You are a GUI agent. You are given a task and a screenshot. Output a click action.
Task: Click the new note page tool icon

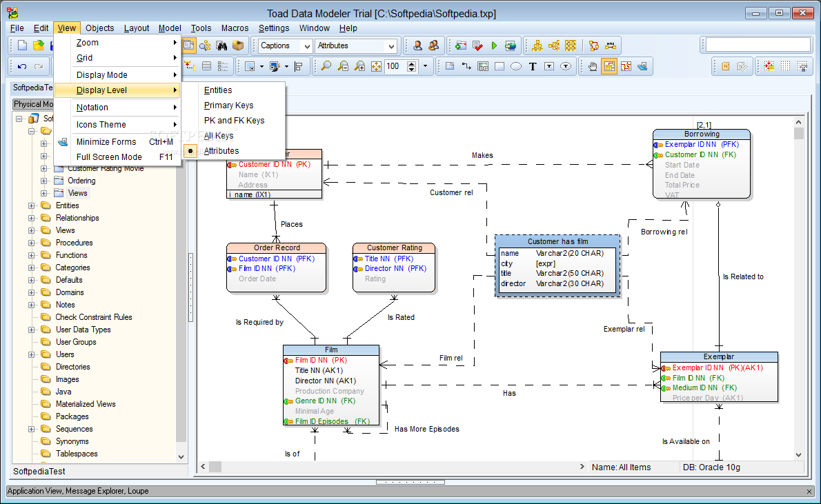point(450,66)
